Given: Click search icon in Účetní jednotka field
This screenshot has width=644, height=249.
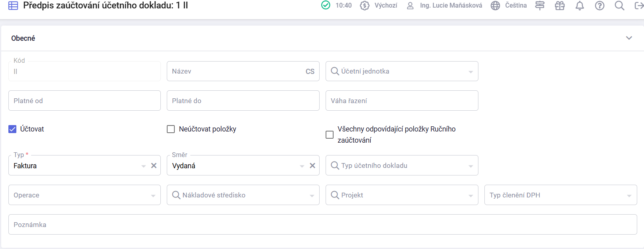Looking at the screenshot, I should pos(335,71).
